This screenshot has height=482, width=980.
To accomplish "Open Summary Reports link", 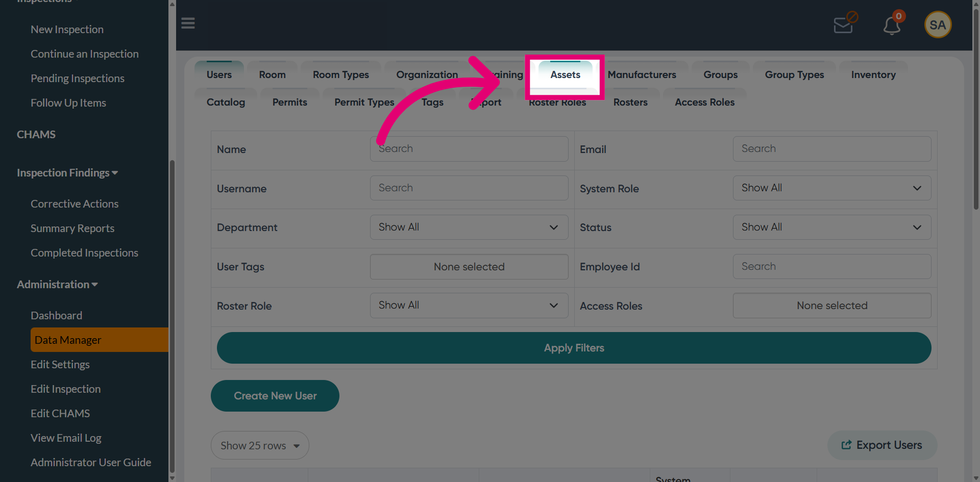I will point(72,229).
